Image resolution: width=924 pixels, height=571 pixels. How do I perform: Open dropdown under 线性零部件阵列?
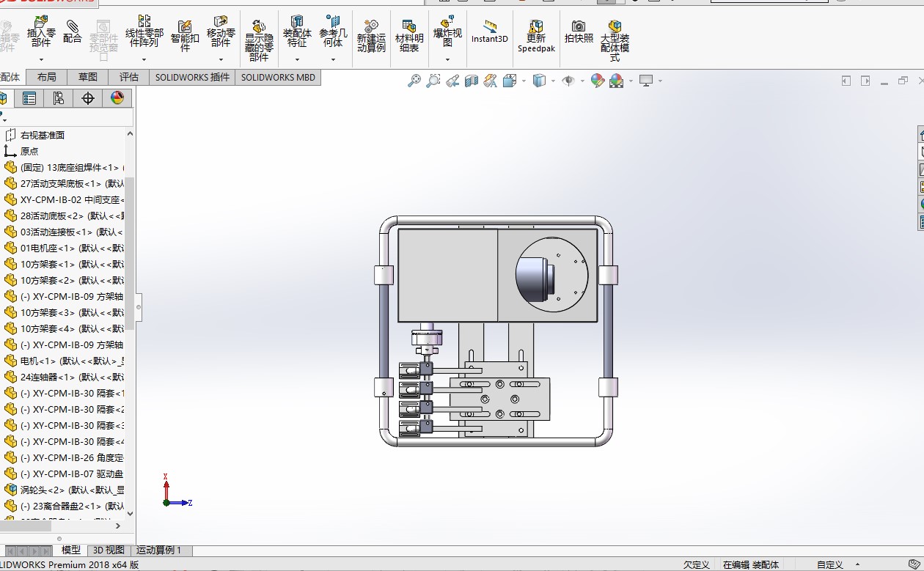tap(144, 60)
